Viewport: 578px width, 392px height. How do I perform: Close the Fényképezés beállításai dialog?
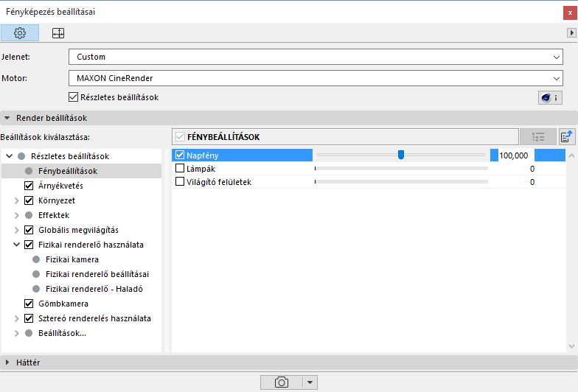click(570, 13)
